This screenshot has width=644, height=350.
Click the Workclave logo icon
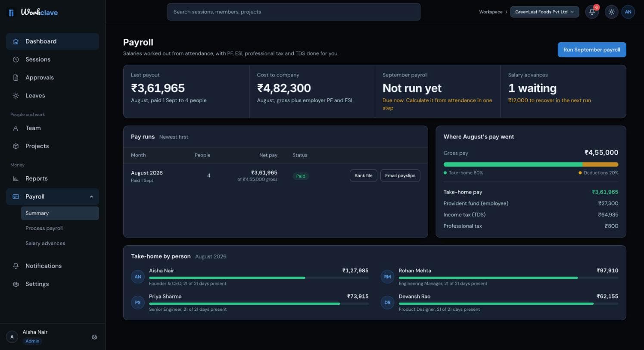[x=12, y=12]
